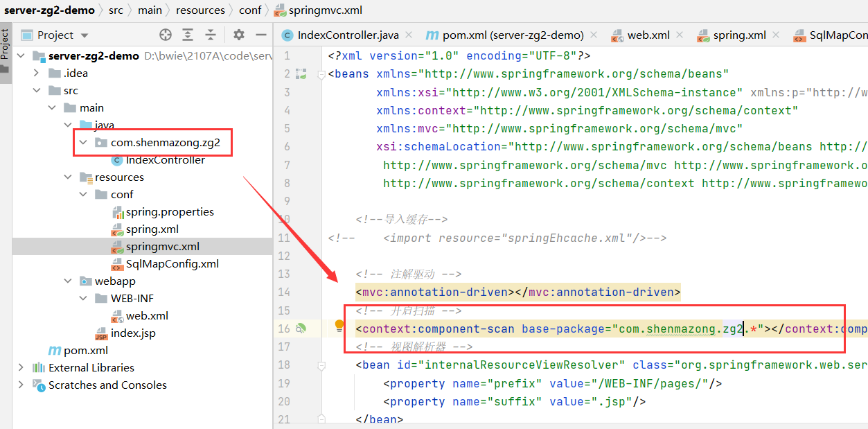
Task: Click the Scratches and Consoles icon
Action: click(39, 385)
